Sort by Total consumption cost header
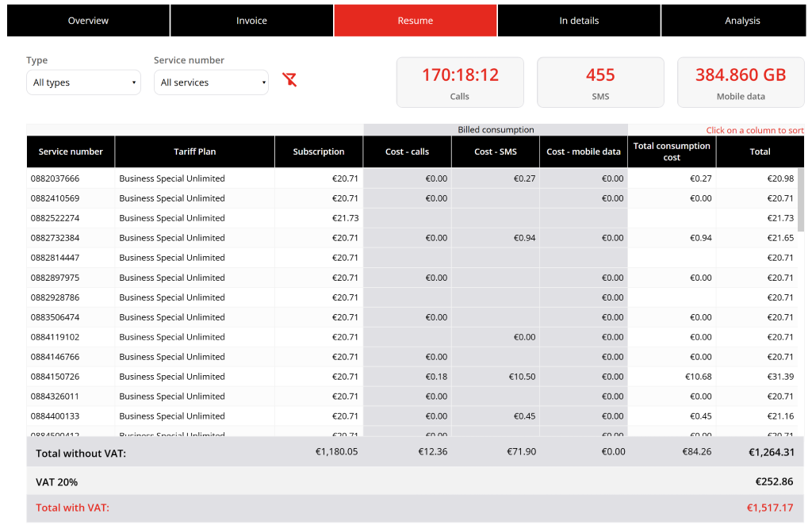Screen dimensions: 812x525 click(672, 151)
